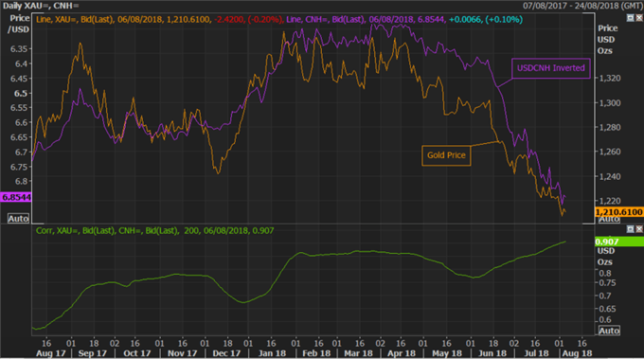This screenshot has width=644, height=359.
Task: Close the upper price chart panel
Action: pos(639,18)
